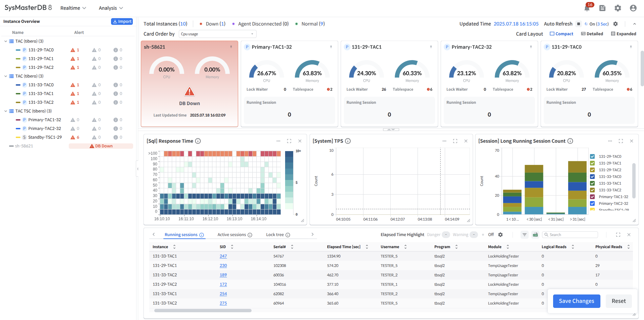Toggle the Danger elapsed time highlight
Image resolution: width=644 pixels, height=320 pixels.
pyautogui.click(x=446, y=235)
